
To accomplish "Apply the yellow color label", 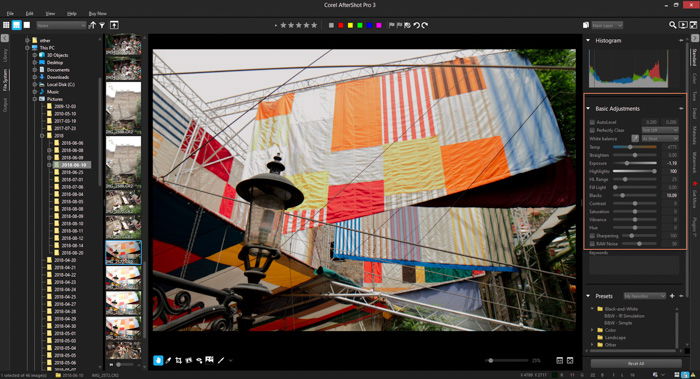I will coord(350,25).
